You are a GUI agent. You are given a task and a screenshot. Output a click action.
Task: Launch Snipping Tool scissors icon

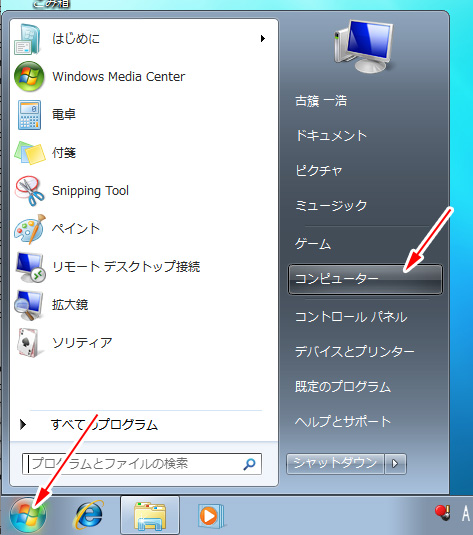29,191
